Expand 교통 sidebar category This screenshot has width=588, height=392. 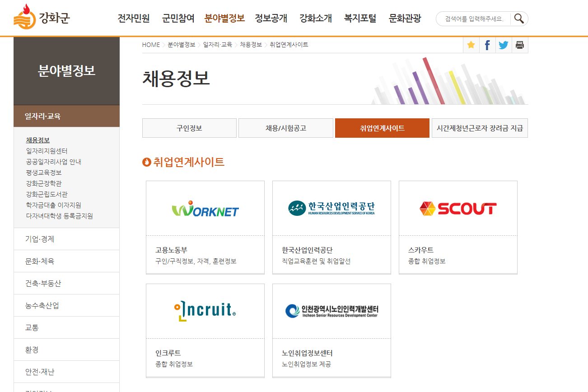click(66, 327)
